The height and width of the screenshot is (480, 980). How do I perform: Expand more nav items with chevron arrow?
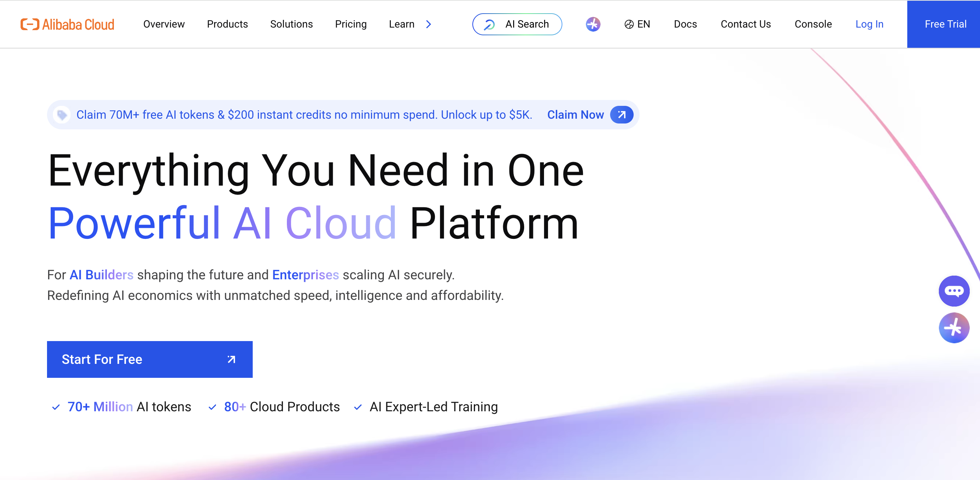429,24
